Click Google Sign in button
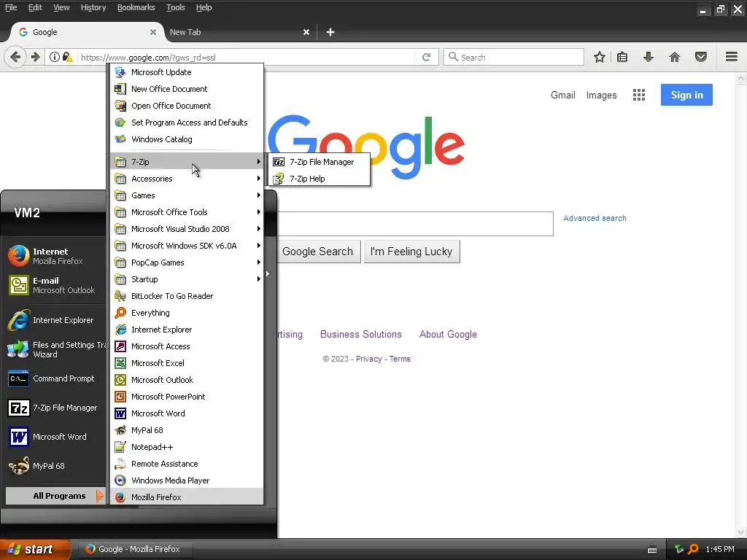The width and height of the screenshot is (747, 560). 686,95
